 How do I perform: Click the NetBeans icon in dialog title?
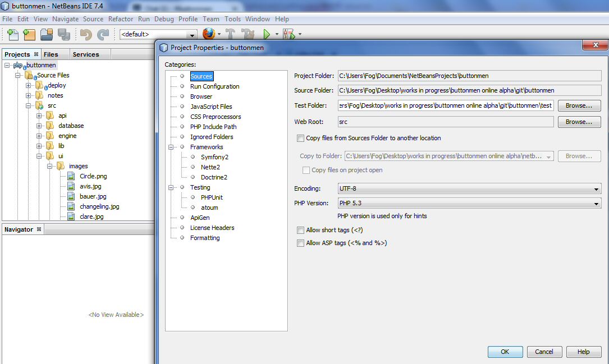tap(163, 48)
